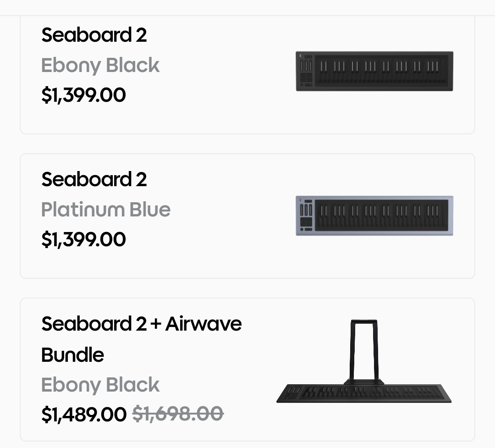Click the control panel on the Platinum Blue keyboard image
The height and width of the screenshot is (448, 495).
pyautogui.click(x=307, y=216)
